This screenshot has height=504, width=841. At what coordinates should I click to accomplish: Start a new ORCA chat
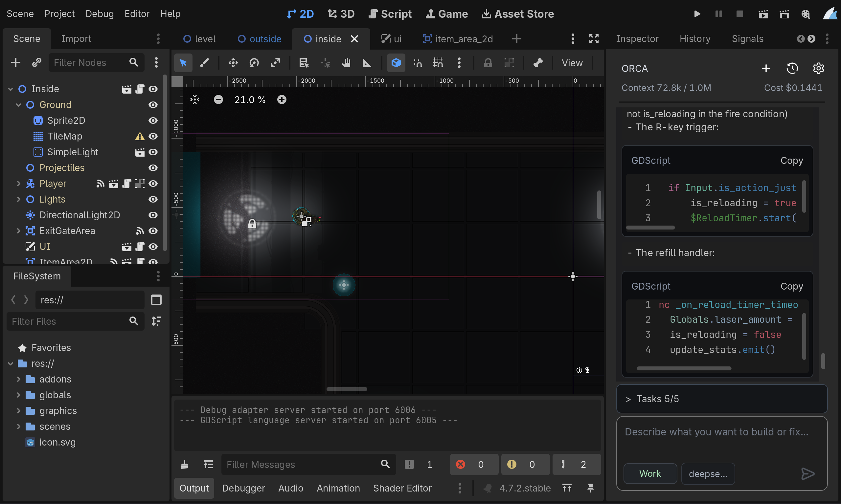tap(766, 69)
